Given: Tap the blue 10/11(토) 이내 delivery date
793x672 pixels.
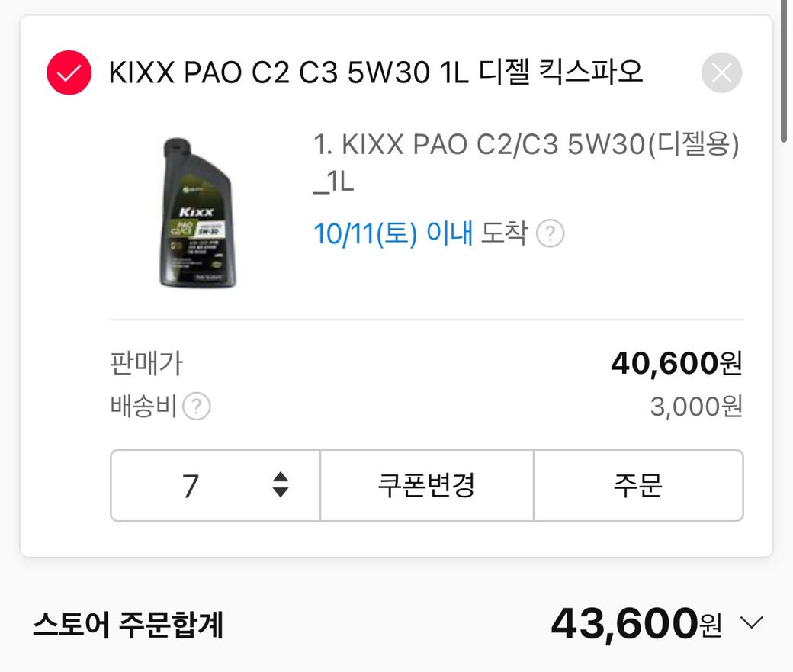Looking at the screenshot, I should (393, 233).
